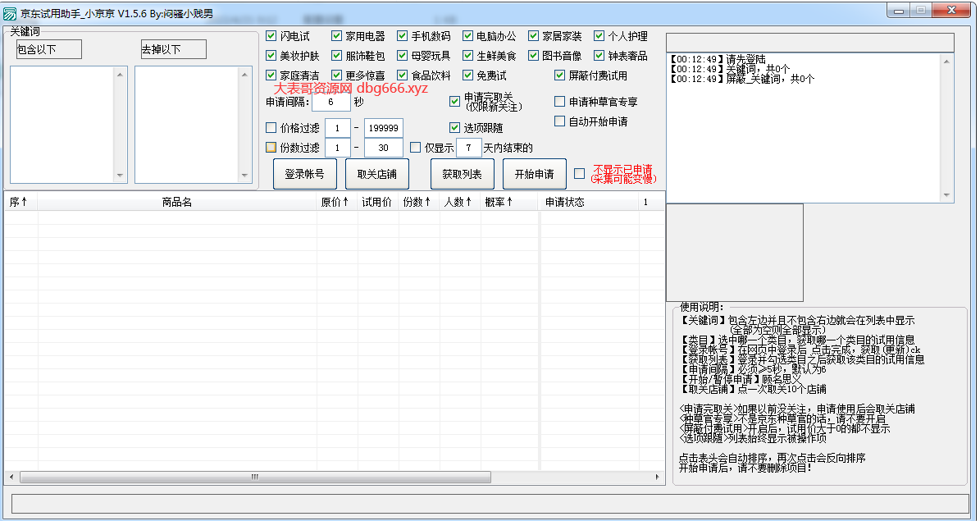Start applying with 开始申请 button

click(x=534, y=174)
